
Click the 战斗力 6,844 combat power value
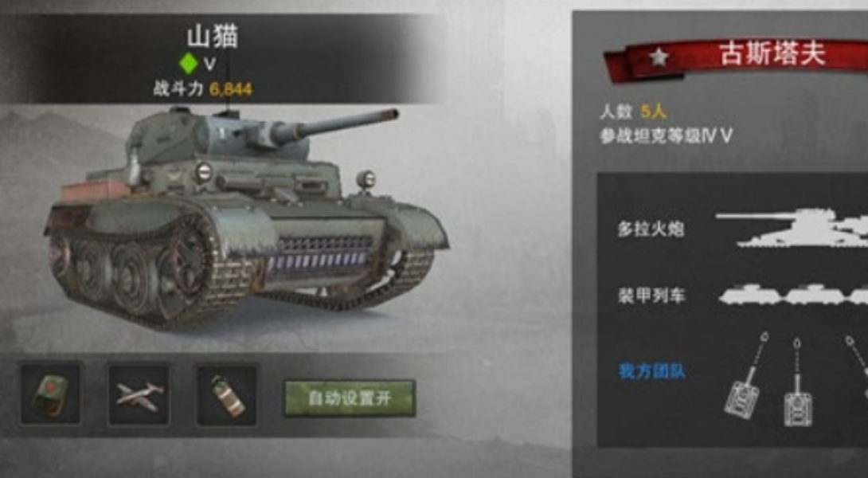[x=202, y=88]
